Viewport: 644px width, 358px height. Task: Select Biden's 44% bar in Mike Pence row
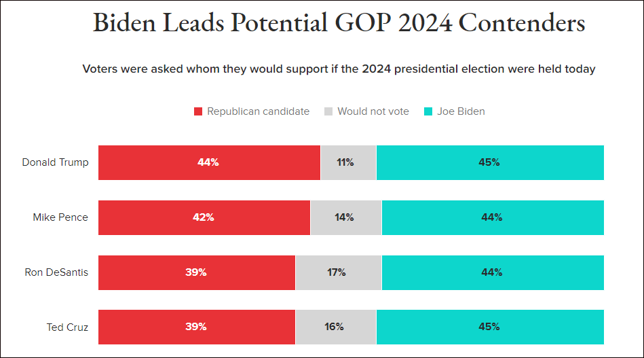(492, 217)
